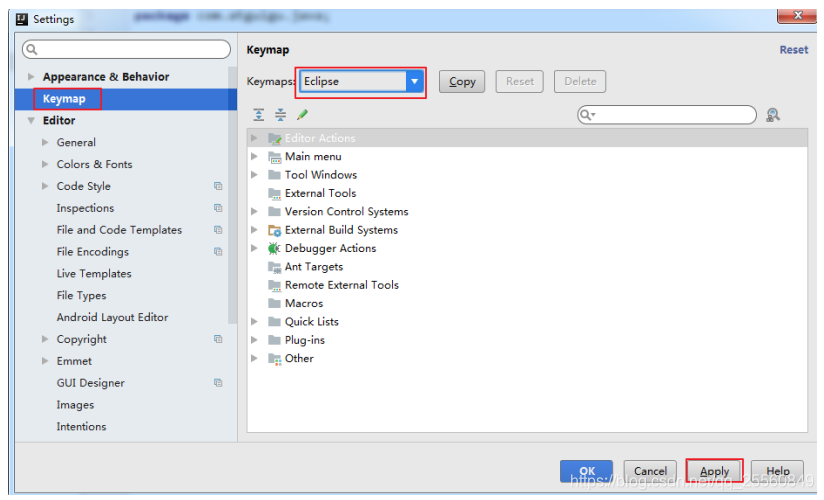Expand the Emmet node

pos(45,361)
